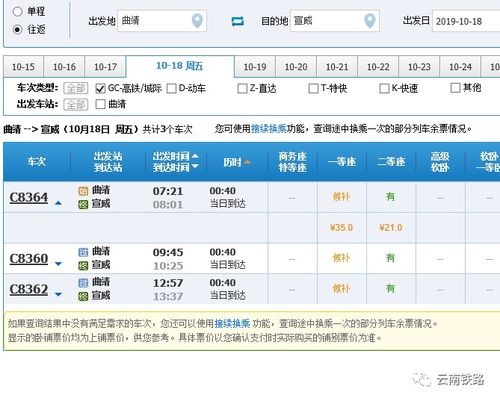Collapse the C8364 price details arrow

pyautogui.click(x=58, y=203)
